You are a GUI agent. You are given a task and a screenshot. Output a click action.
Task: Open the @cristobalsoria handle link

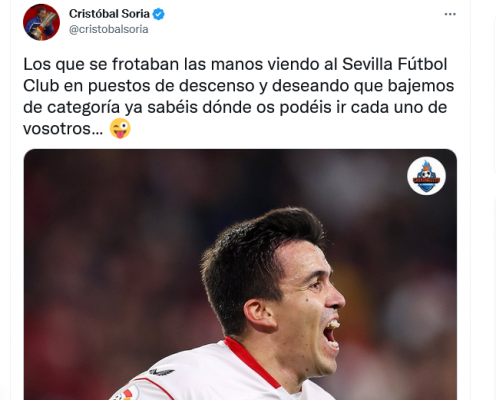point(108,29)
